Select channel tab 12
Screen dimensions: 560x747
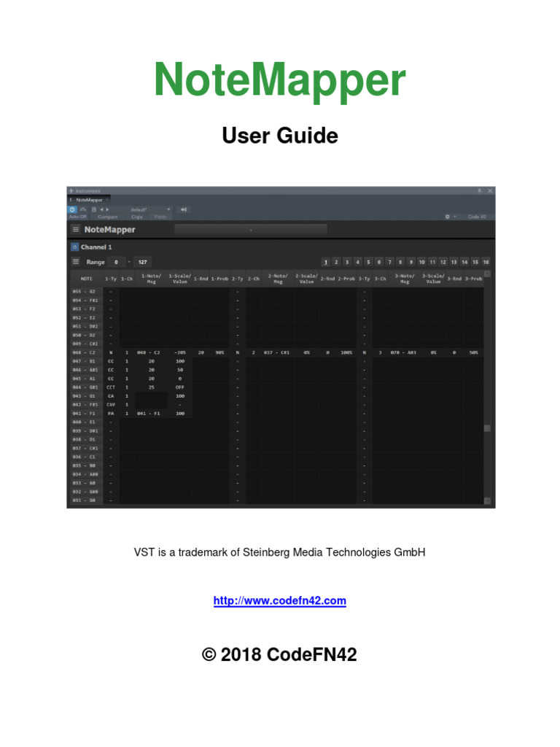(443, 262)
